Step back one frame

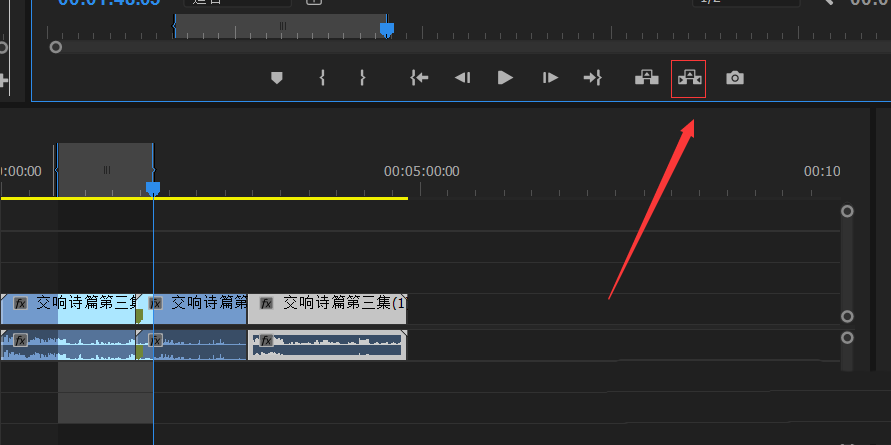[463, 78]
